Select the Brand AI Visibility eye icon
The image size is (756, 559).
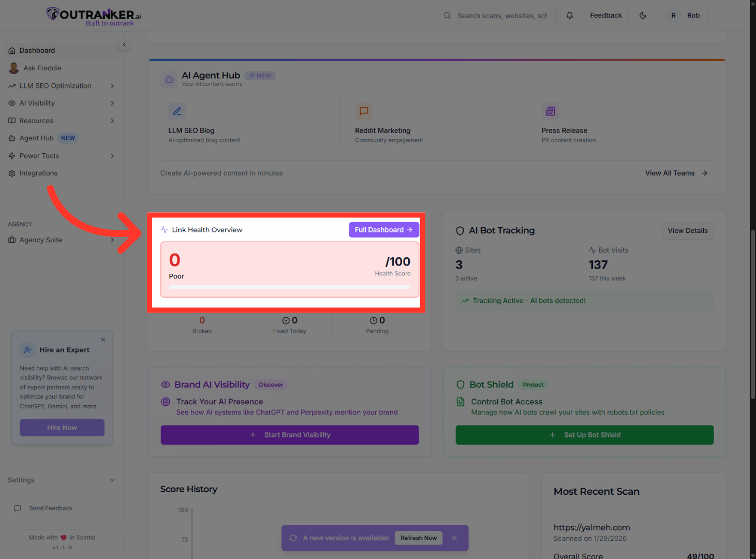166,385
